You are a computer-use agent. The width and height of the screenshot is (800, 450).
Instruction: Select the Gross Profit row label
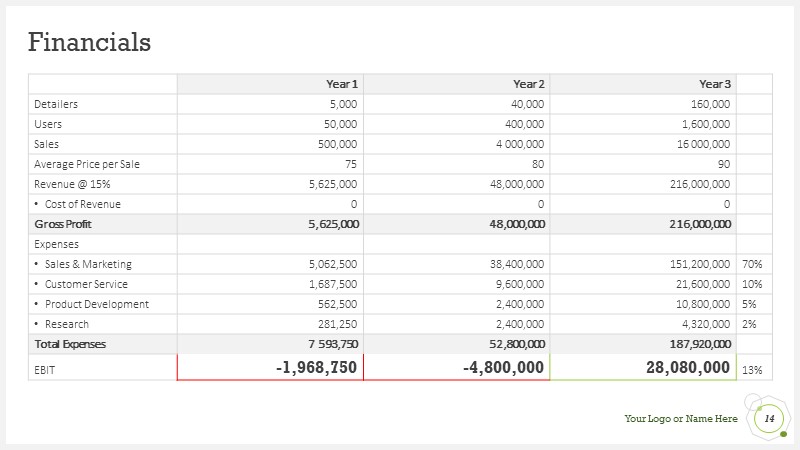pyautogui.click(x=63, y=224)
